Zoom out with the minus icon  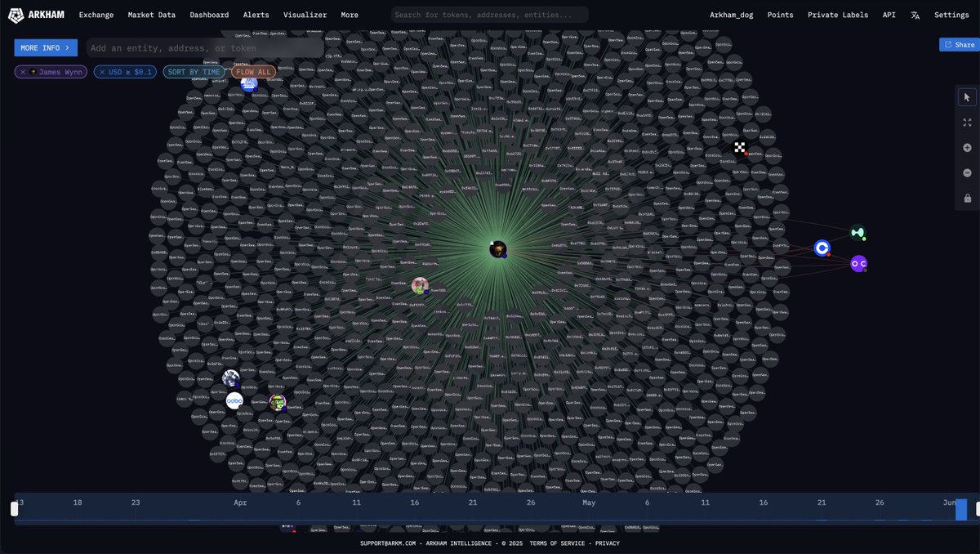click(x=967, y=173)
